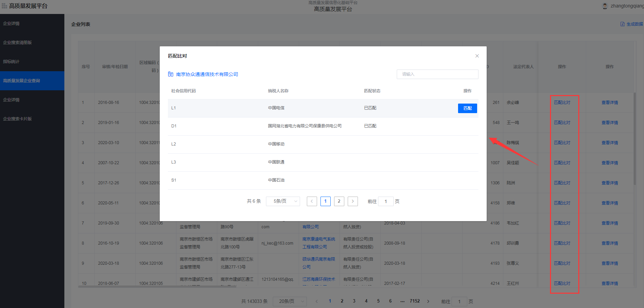Click the 中国石油 row in dialog
Viewport: 644px width, 308px height.
(x=323, y=181)
